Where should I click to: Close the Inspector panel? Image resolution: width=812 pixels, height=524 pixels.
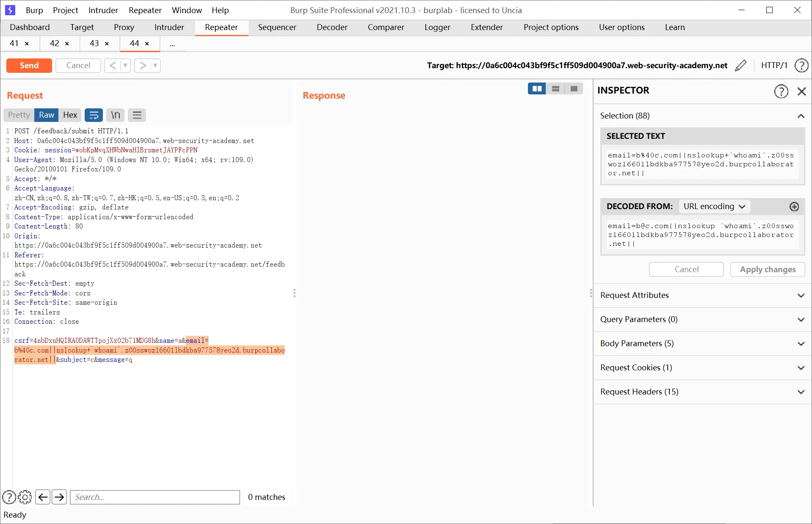[801, 91]
